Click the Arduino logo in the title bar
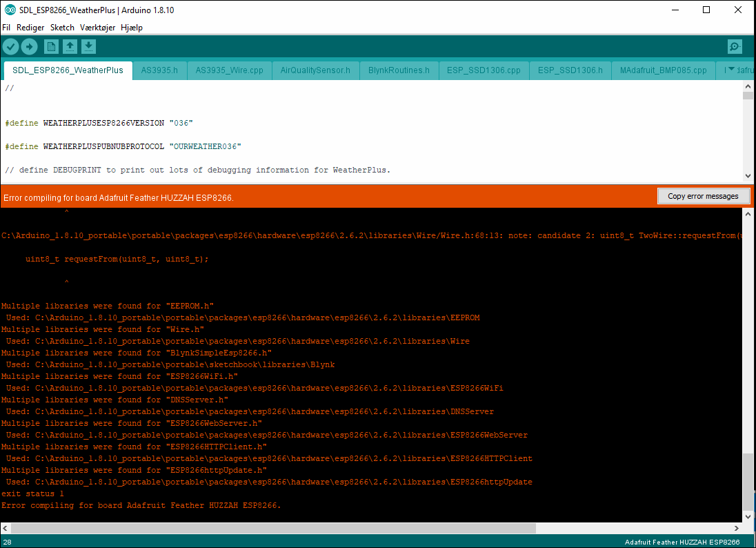This screenshot has width=756, height=548. tap(10, 10)
